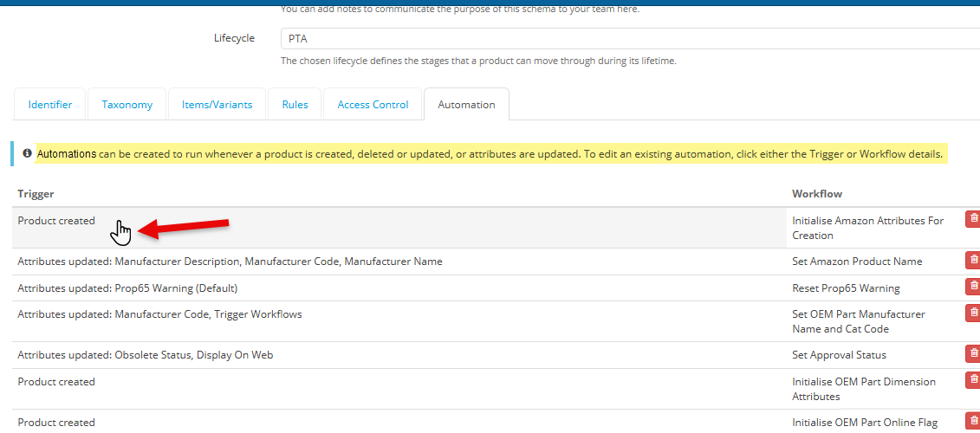Edit the first Product created trigger
Image resolution: width=980 pixels, height=433 pixels.
pos(56,221)
